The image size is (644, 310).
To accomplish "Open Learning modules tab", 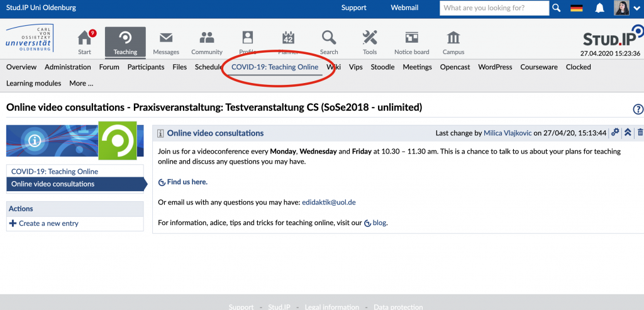I will [x=34, y=84].
